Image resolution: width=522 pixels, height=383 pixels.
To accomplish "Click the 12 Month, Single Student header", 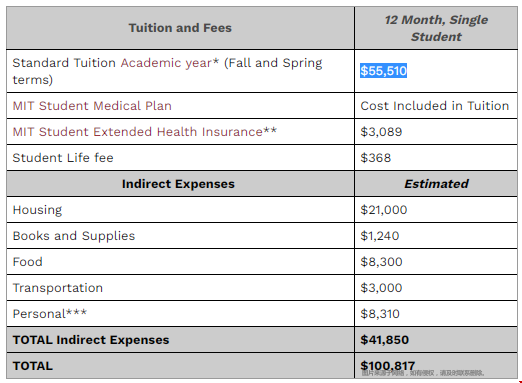I will pos(436,28).
